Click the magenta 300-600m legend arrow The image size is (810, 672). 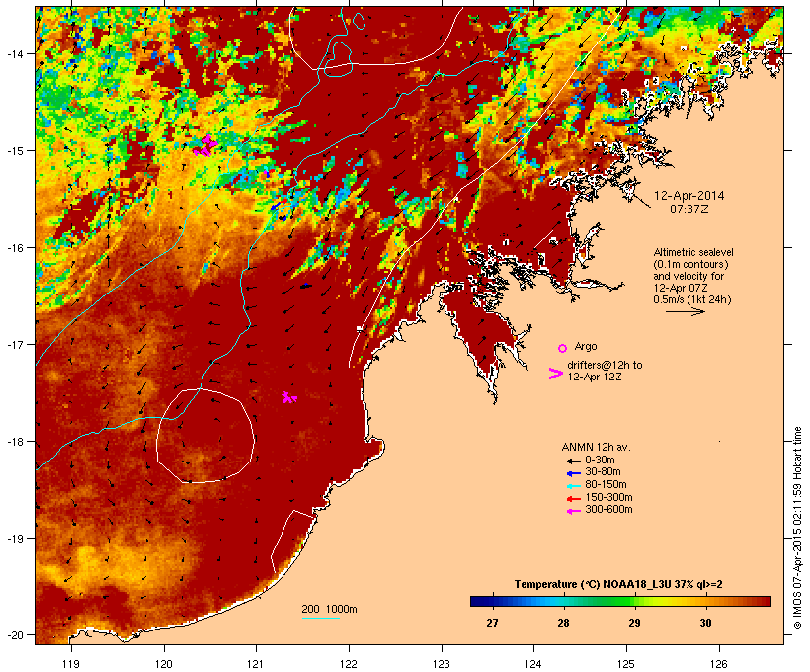point(573,511)
